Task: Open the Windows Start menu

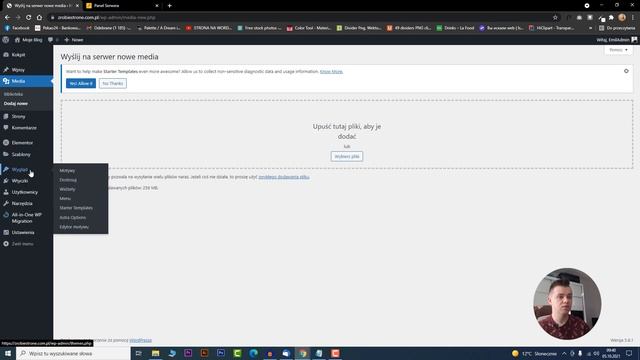Action: coord(7,353)
